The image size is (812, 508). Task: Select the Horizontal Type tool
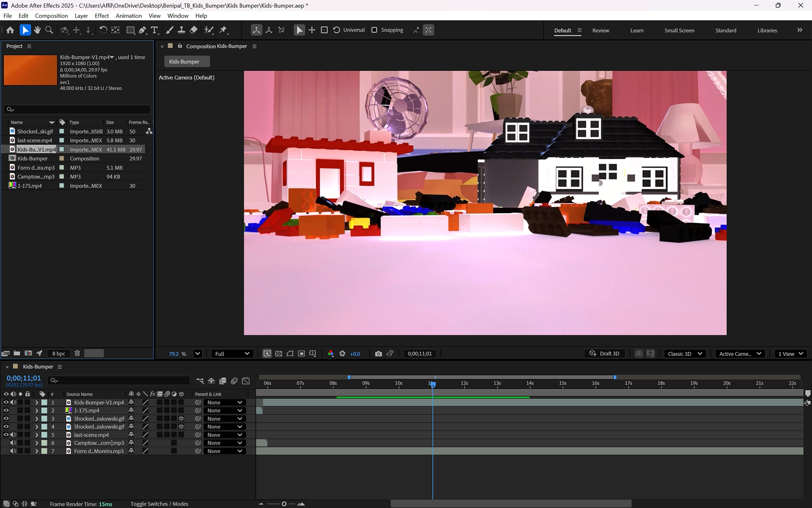pyautogui.click(x=154, y=30)
